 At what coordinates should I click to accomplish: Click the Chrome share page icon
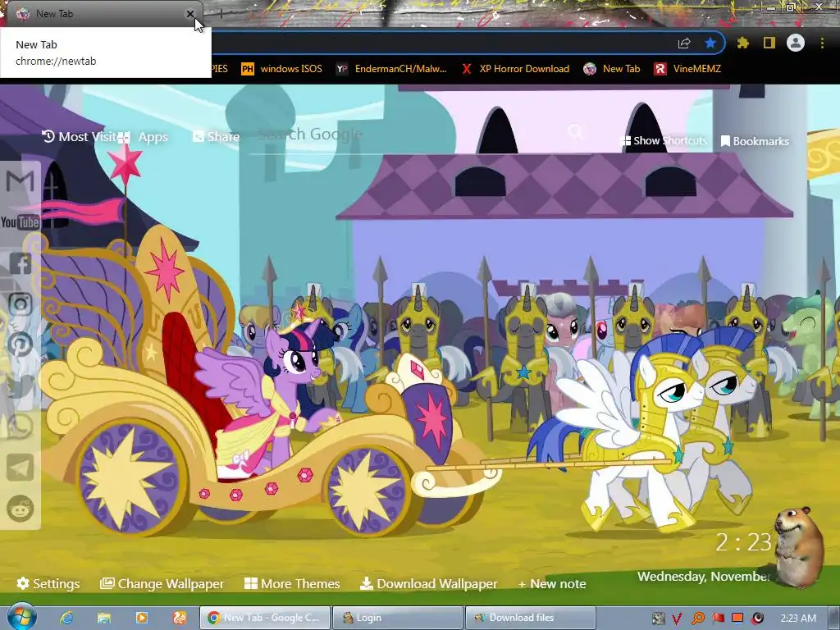[684, 43]
